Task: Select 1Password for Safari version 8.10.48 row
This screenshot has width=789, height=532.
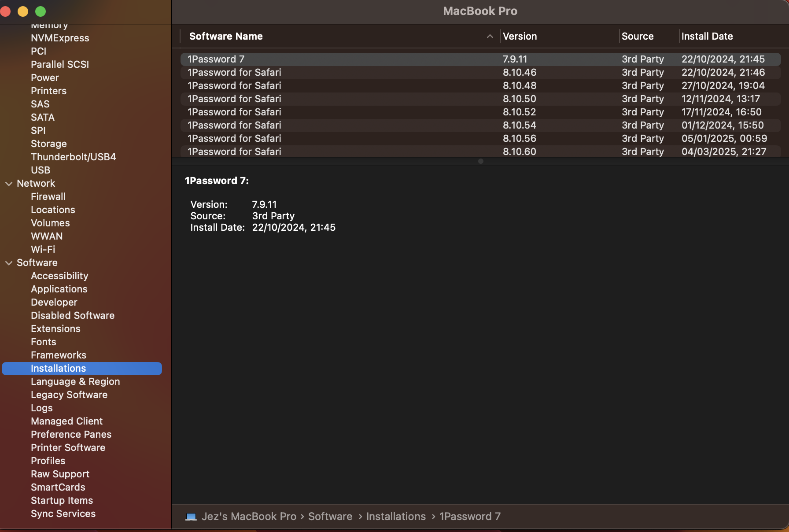Action: click(x=480, y=86)
